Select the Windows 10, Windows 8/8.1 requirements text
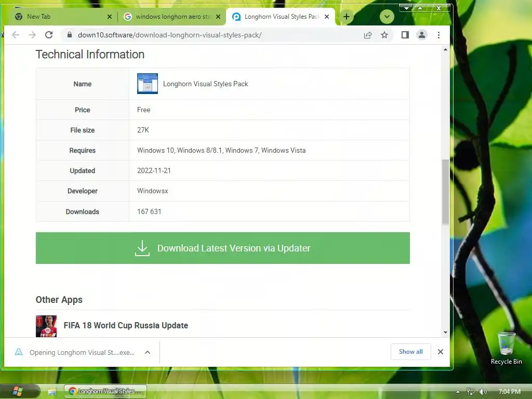Image resolution: width=532 pixels, height=399 pixels. [221, 150]
